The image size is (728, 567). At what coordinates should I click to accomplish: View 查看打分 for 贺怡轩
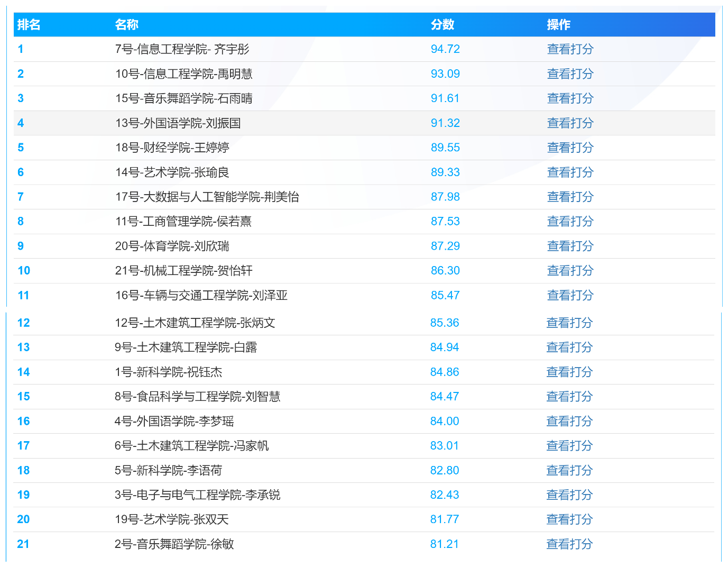click(x=570, y=271)
